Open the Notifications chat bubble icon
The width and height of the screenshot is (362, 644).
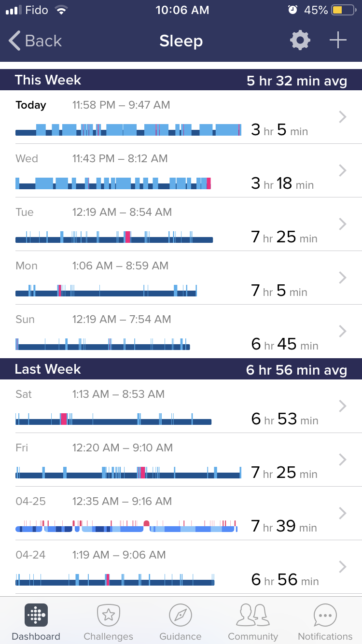pyautogui.click(x=325, y=615)
